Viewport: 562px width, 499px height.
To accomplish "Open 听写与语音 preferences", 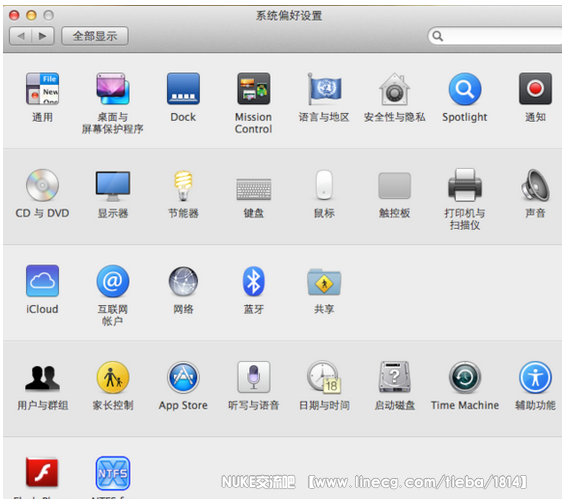I will (253, 377).
